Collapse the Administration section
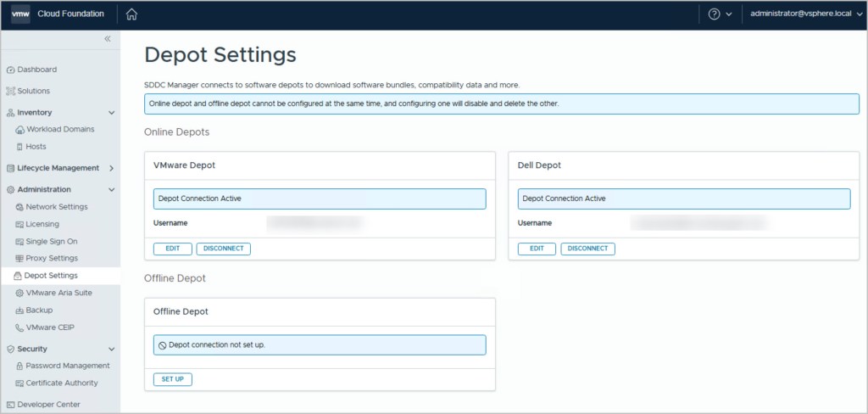This screenshot has height=414, width=868. pos(111,190)
